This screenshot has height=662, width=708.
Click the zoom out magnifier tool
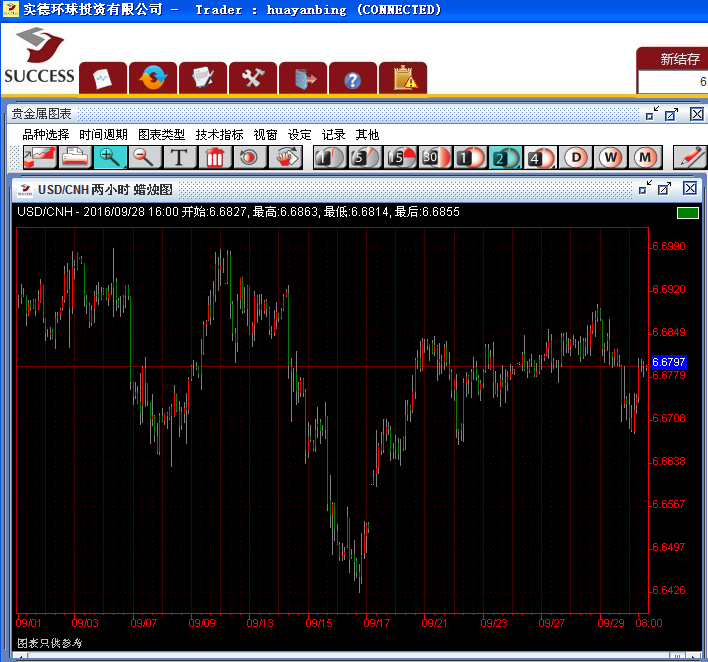[145, 157]
